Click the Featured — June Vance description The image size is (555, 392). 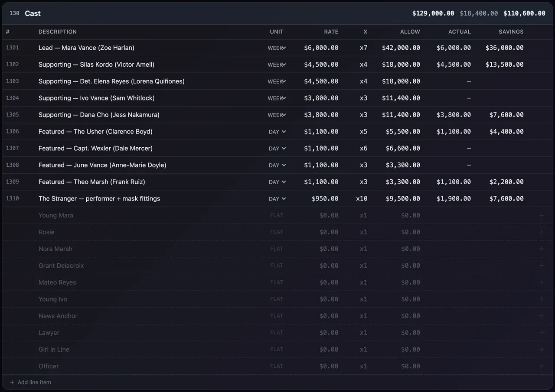point(102,165)
